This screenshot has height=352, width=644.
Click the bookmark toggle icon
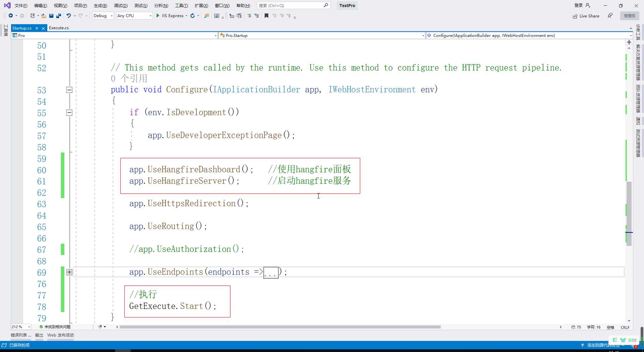pos(266,16)
